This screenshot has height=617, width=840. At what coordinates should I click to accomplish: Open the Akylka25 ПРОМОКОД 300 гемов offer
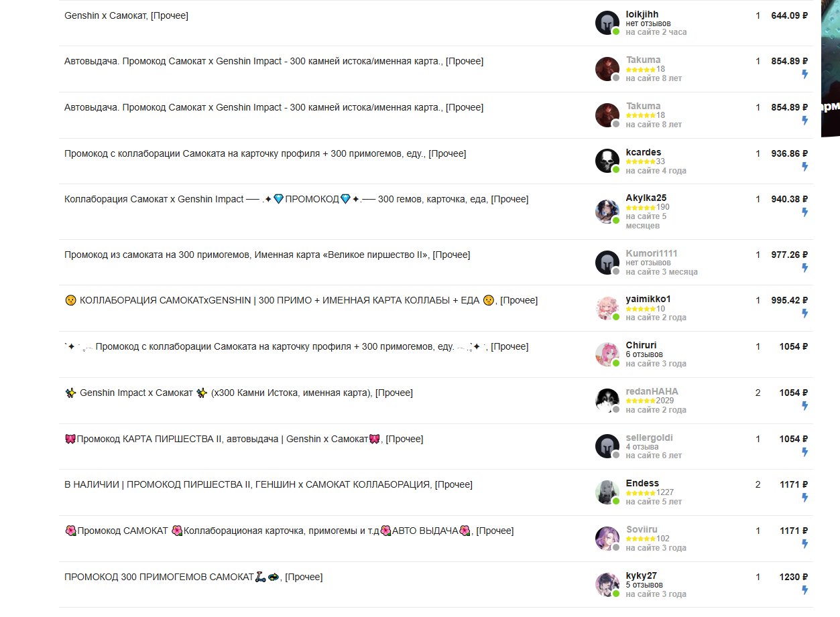click(x=296, y=199)
